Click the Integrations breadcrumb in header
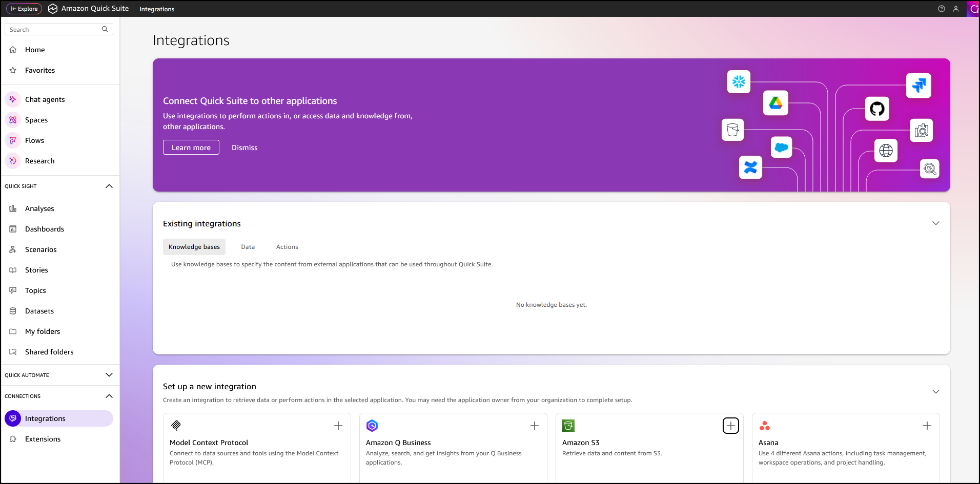Screen dimensions: 980x484 pyautogui.click(x=157, y=9)
